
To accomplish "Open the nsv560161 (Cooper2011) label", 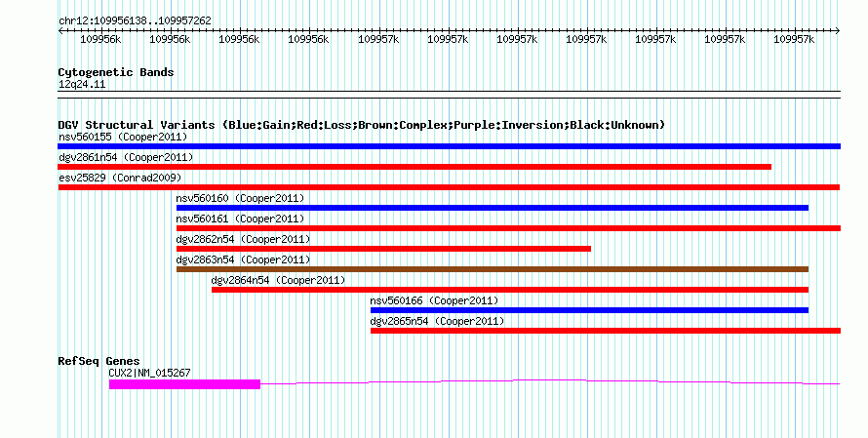I will (x=240, y=219).
